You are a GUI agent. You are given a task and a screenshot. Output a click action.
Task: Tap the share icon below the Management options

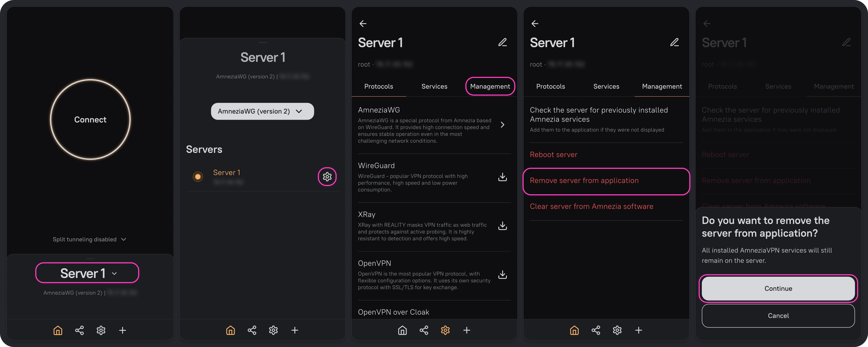click(x=596, y=330)
